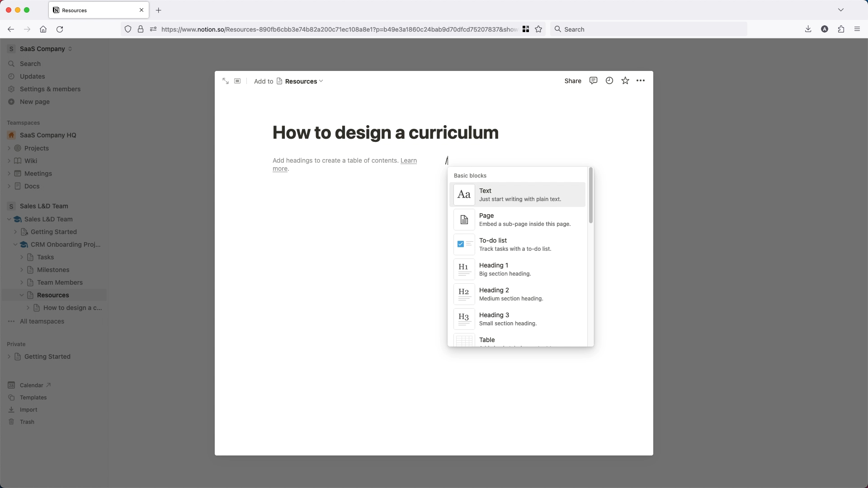Open Settings & members in sidebar
This screenshot has width=868, height=488.
point(50,89)
